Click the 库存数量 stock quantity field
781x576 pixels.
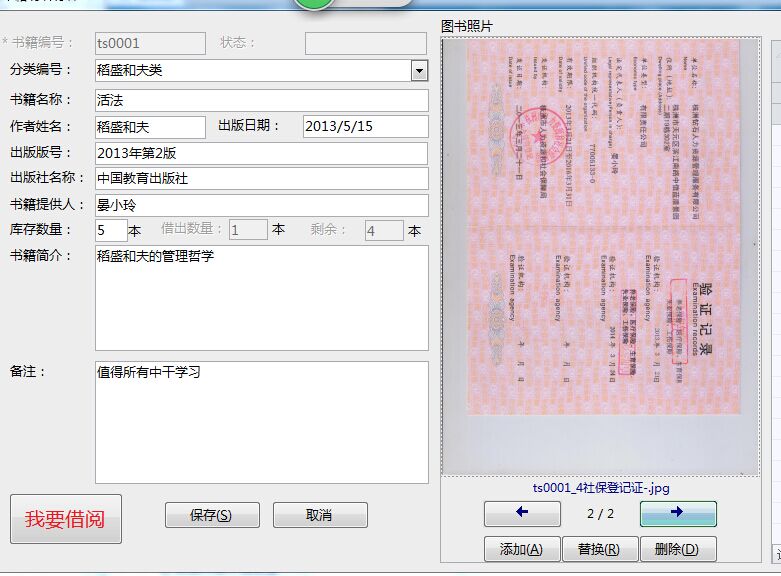point(111,230)
